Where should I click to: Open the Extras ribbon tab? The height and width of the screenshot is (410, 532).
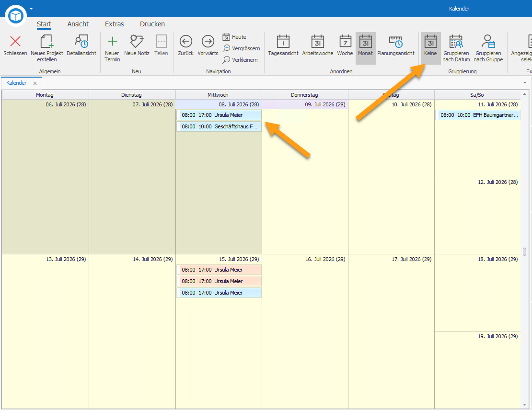[x=115, y=24]
